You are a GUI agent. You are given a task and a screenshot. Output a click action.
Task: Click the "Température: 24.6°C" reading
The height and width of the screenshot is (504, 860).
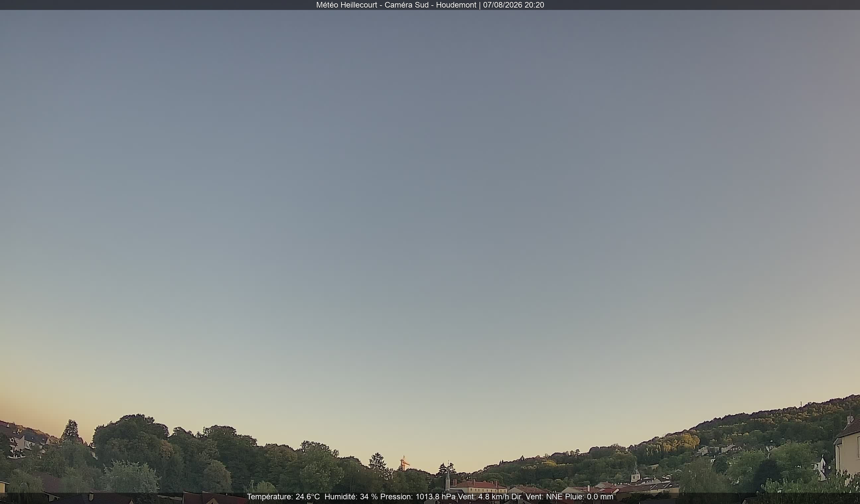[283, 497]
